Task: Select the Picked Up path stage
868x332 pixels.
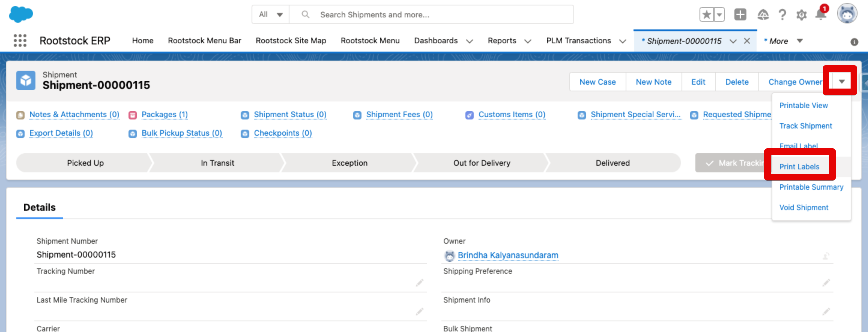Action: (x=85, y=163)
